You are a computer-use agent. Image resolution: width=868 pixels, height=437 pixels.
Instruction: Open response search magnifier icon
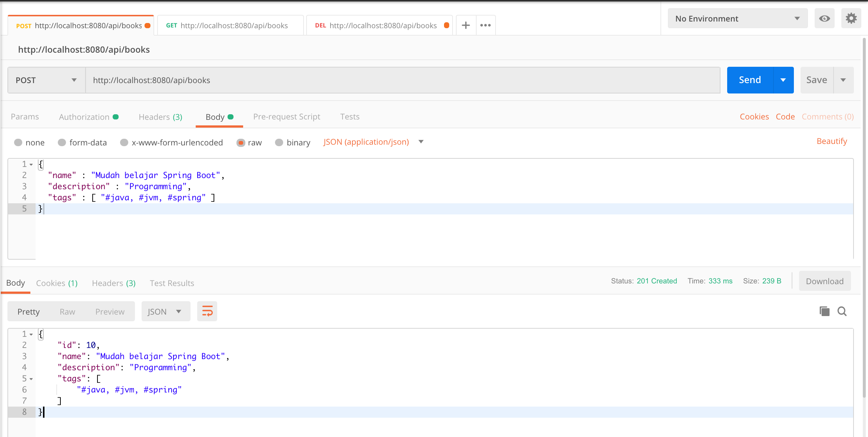842,312
